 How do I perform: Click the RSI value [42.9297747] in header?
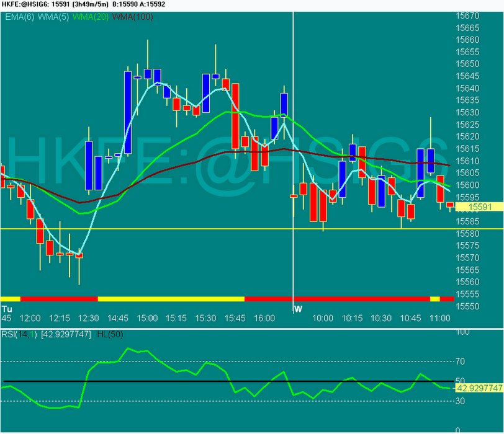click(66, 334)
